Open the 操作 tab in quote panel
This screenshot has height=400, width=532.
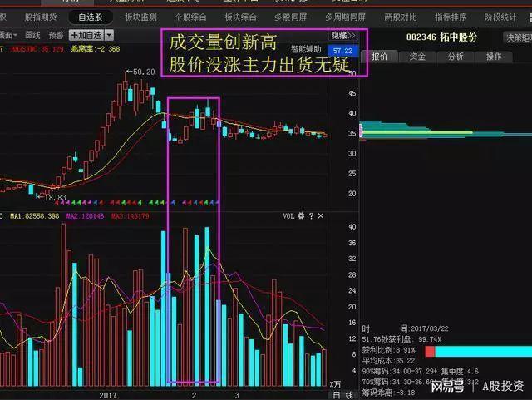[x=494, y=57]
